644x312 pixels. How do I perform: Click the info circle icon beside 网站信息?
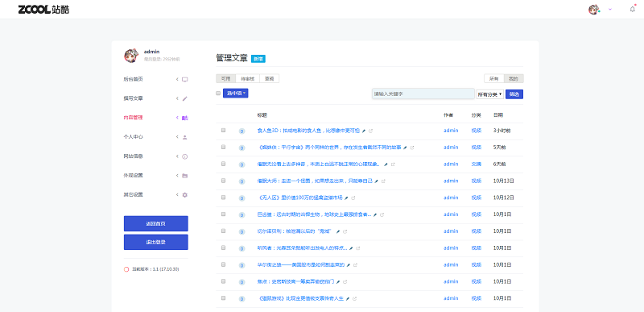click(x=185, y=156)
